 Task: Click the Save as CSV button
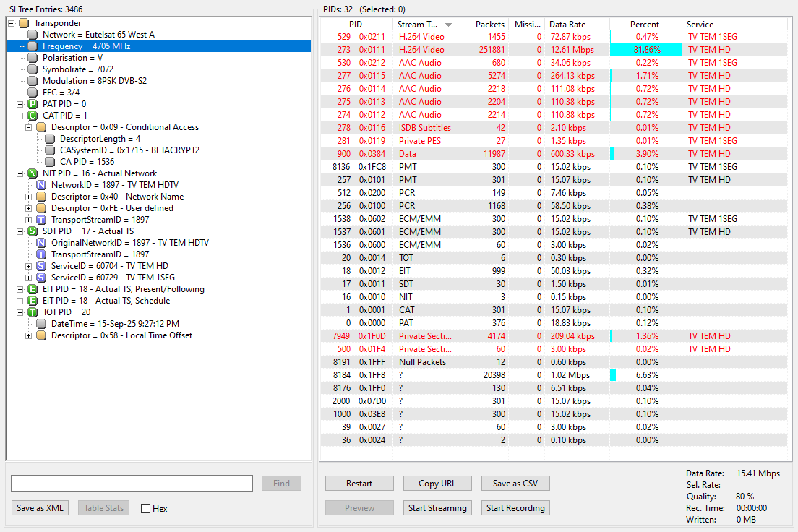(x=515, y=483)
